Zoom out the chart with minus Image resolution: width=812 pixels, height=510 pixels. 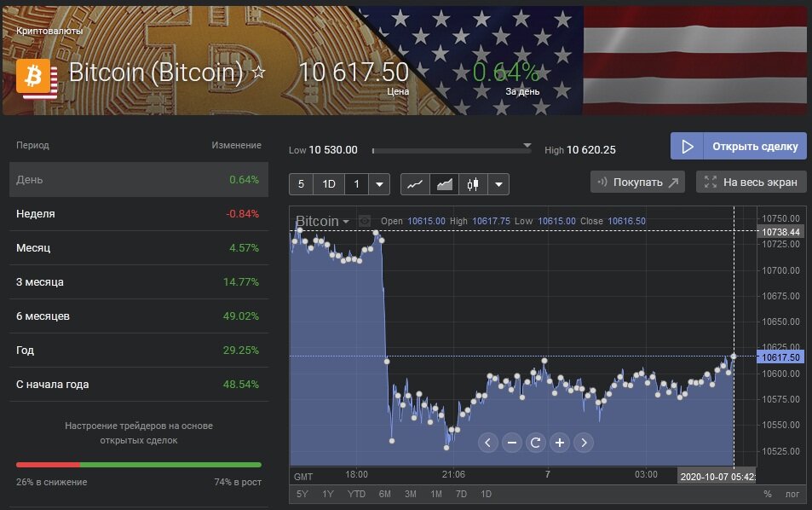coord(512,442)
